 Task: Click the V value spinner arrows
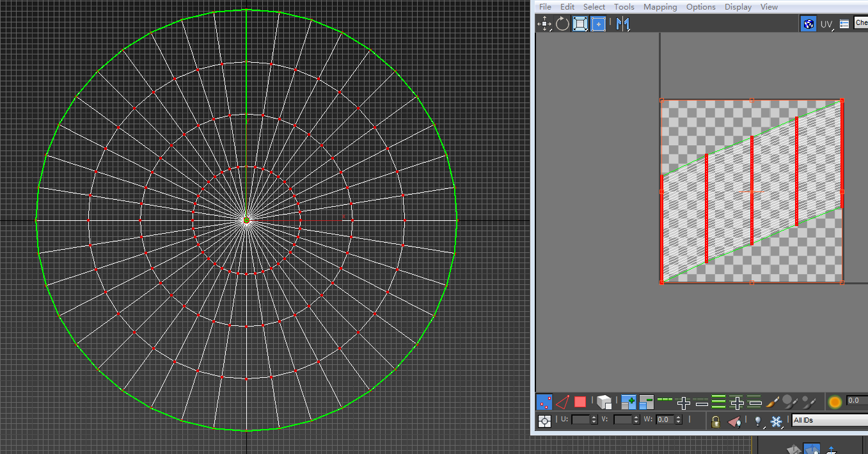point(636,419)
